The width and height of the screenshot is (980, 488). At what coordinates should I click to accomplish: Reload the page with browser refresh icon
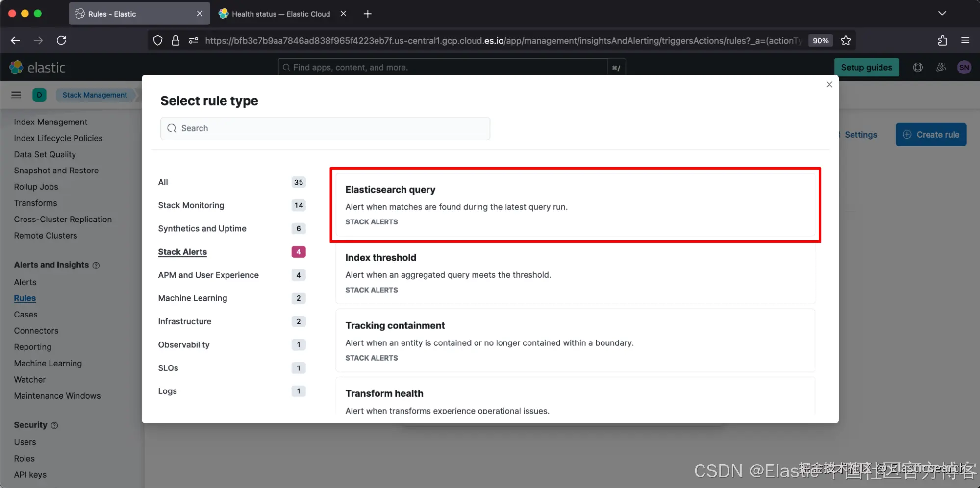pos(61,40)
